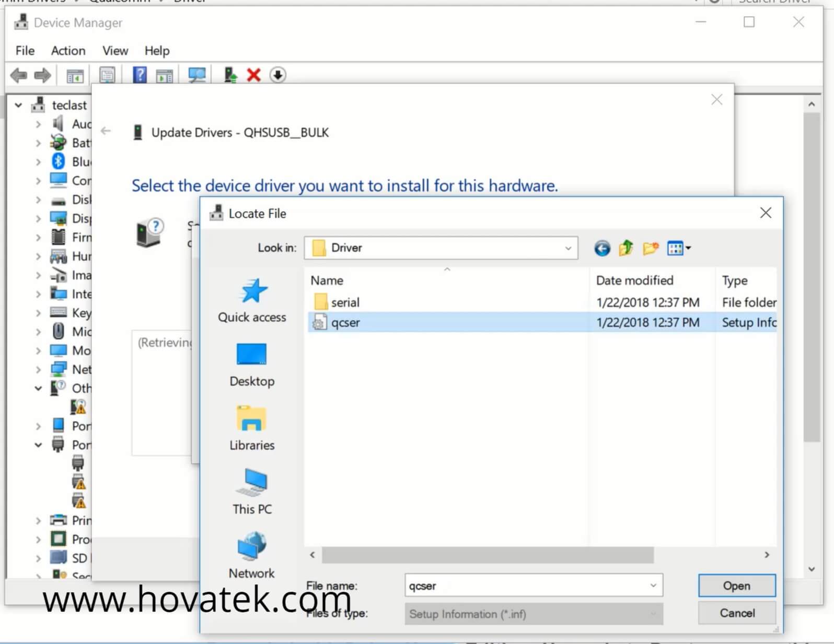834x644 pixels.
Task: Open the View Menu icon in Locate File
Action: click(x=678, y=248)
